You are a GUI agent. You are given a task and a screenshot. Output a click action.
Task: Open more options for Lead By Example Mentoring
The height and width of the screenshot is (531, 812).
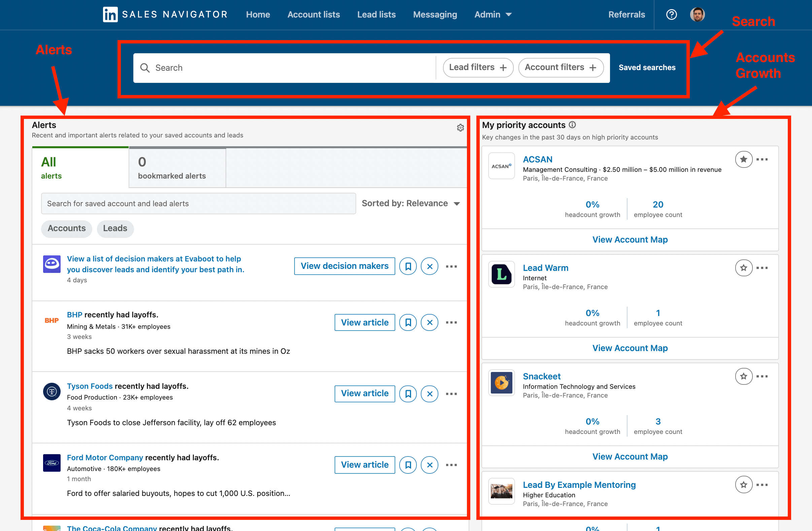[762, 485]
